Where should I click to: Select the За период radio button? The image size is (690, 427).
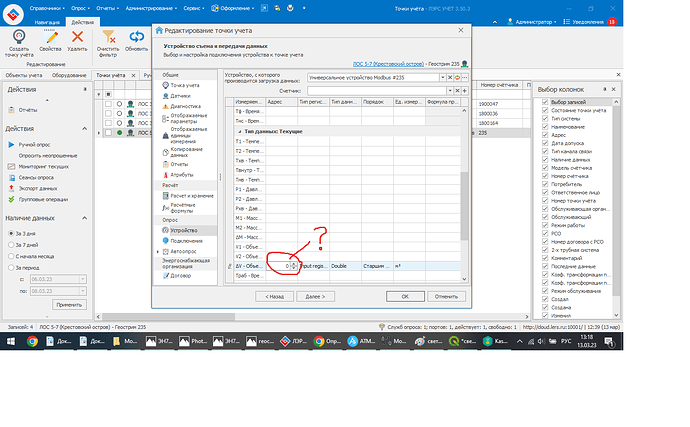pos(11,268)
